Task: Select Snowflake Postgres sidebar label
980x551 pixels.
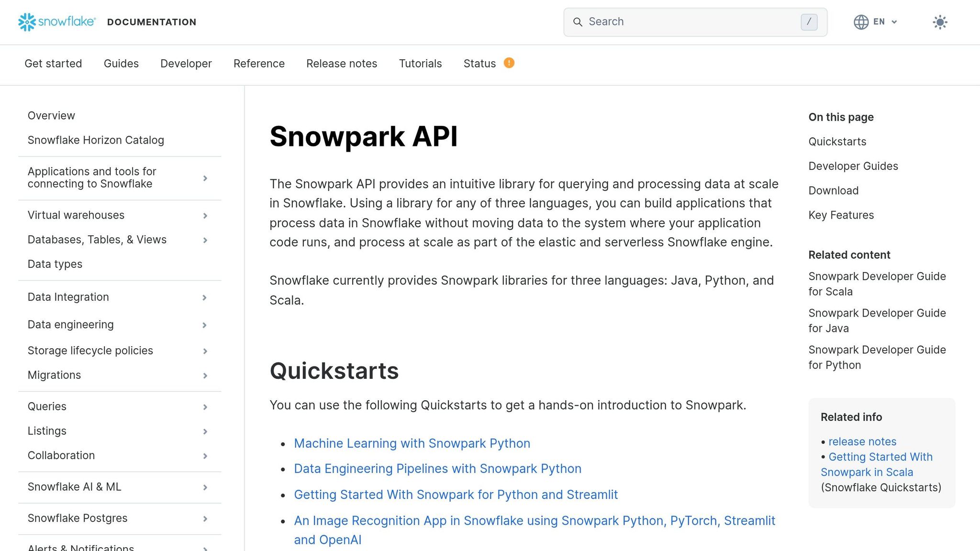Action: point(78,518)
